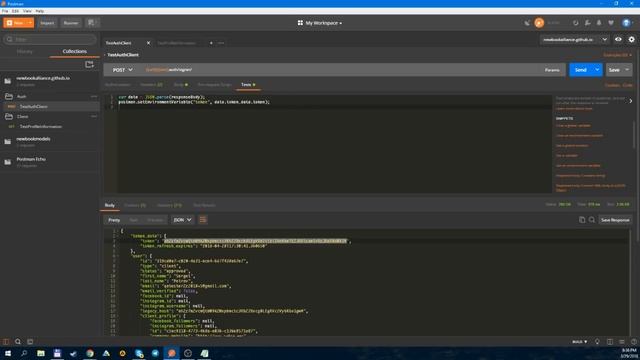Toggle sidebar icon in bottom status bar
The width and height of the screenshot is (640, 360).
pyautogui.click(x=6, y=342)
